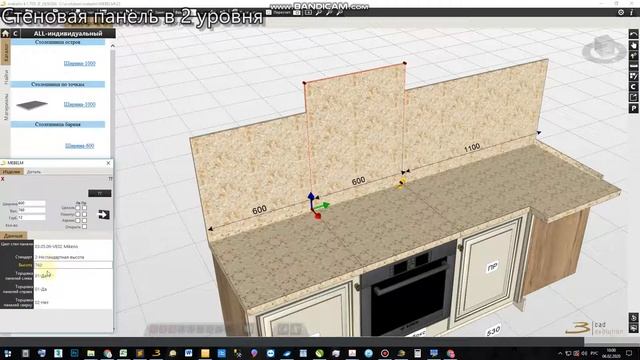Screen dimensions: 640x360
Task: Click the view cube navigation widget
Action: click(604, 49)
